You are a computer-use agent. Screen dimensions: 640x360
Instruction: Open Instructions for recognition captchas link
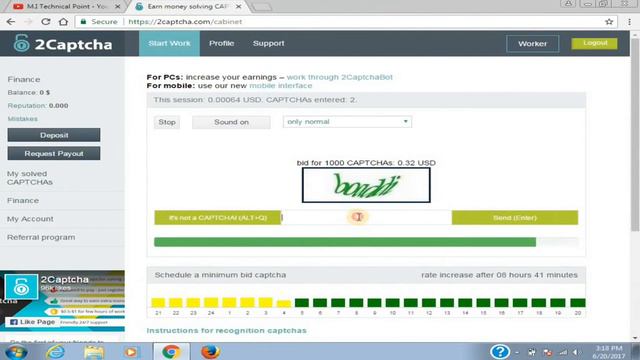pyautogui.click(x=227, y=331)
